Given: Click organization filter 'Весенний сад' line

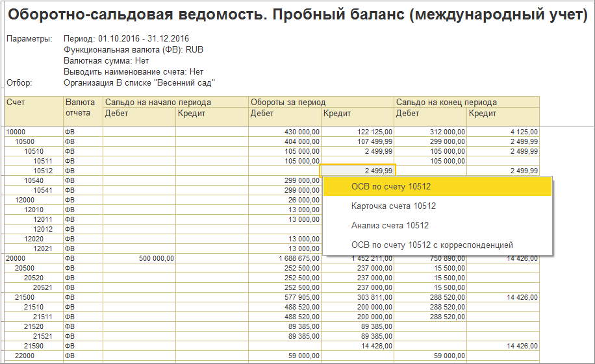Looking at the screenshot, I should coord(139,82).
